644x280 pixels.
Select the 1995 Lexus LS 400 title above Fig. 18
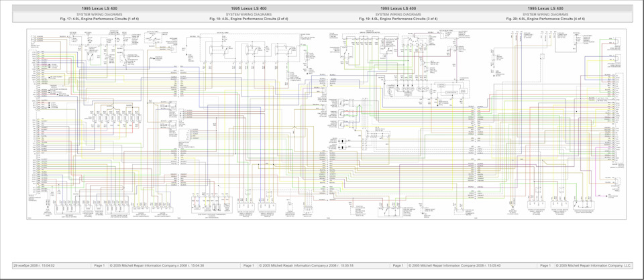coord(248,8)
